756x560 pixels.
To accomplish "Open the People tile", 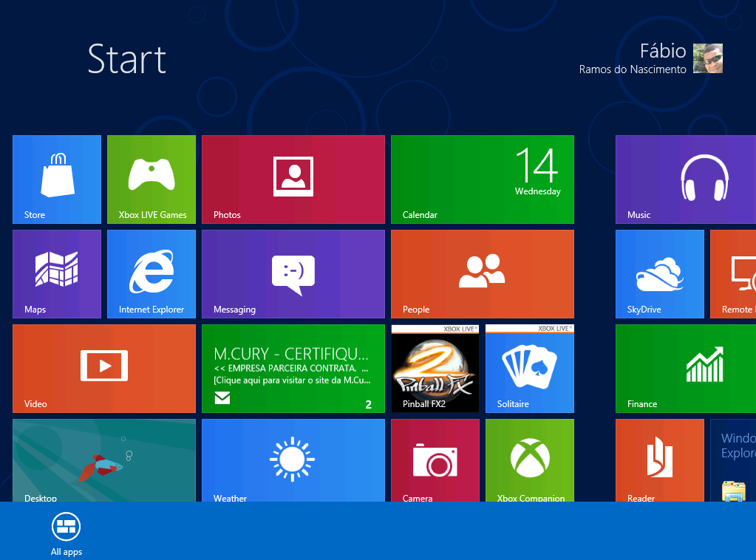I will click(482, 274).
